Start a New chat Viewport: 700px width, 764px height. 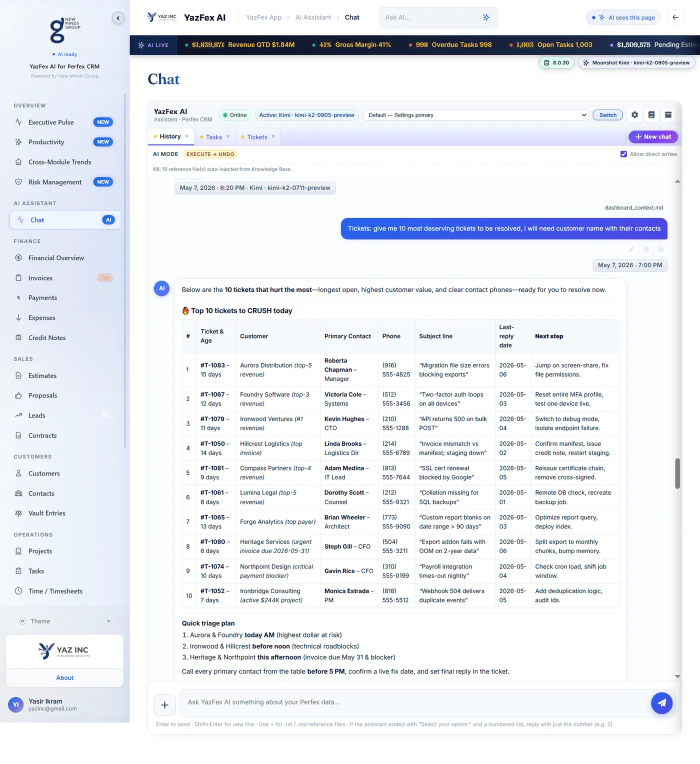click(x=653, y=137)
